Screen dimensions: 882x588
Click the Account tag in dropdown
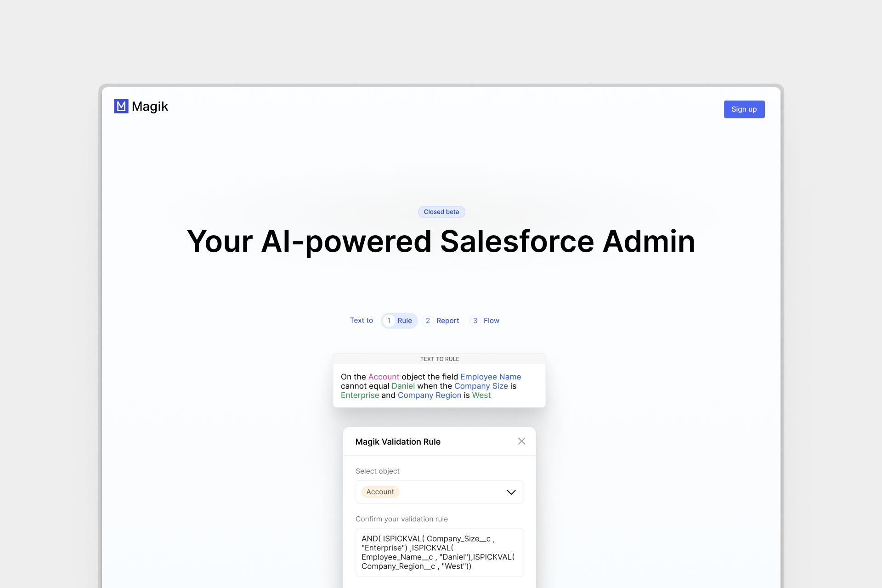(x=380, y=492)
